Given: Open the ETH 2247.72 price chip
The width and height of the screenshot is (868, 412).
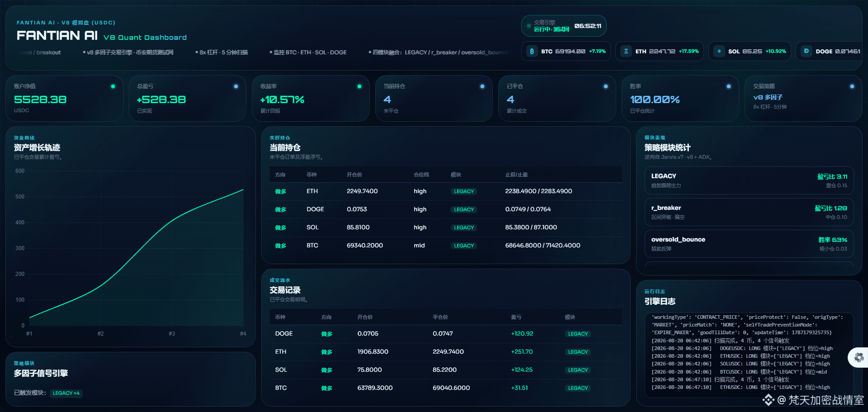Looking at the screenshot, I should point(660,52).
